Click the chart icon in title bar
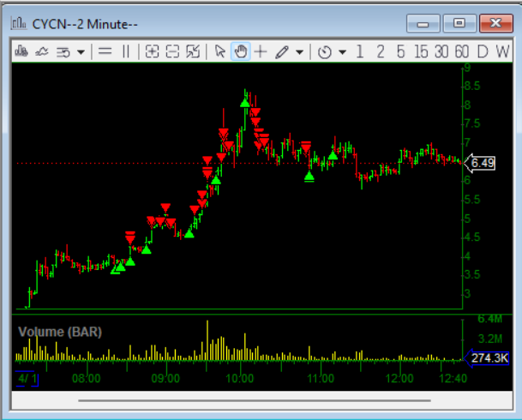522x420 pixels. (x=19, y=23)
